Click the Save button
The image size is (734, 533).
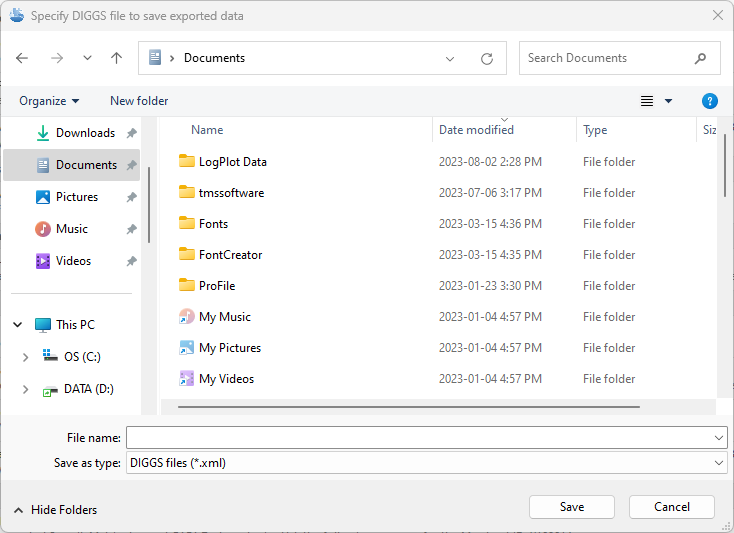click(x=571, y=507)
